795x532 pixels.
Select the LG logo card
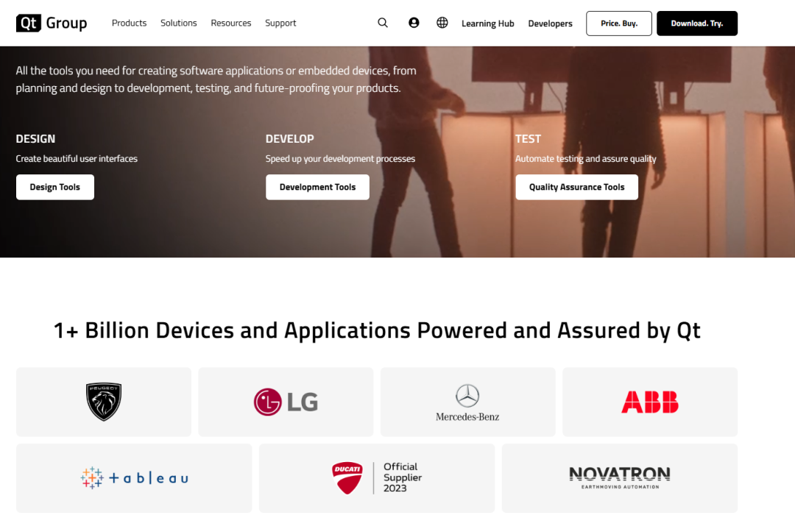(x=286, y=402)
